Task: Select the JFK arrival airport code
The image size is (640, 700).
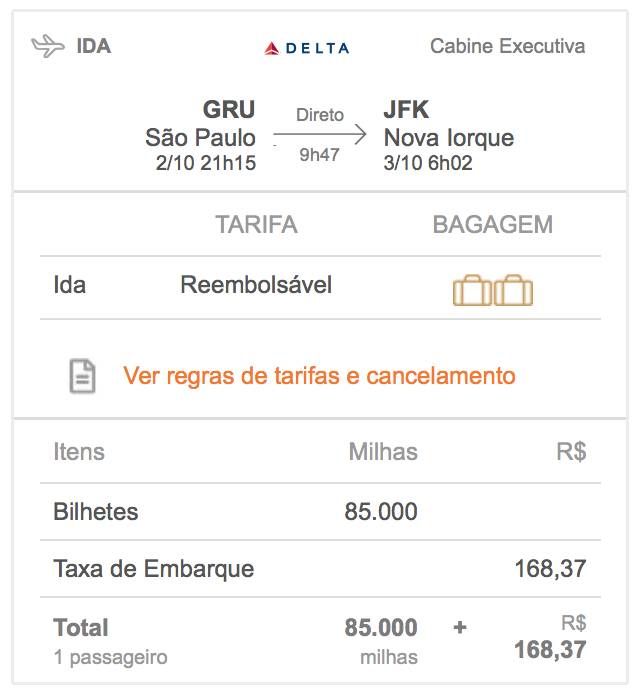Action: coord(406,109)
